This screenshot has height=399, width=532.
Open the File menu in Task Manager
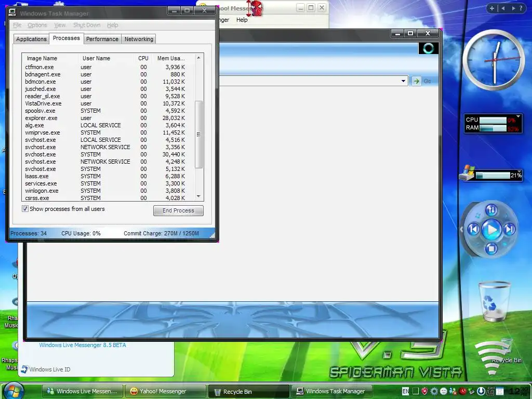click(x=17, y=25)
